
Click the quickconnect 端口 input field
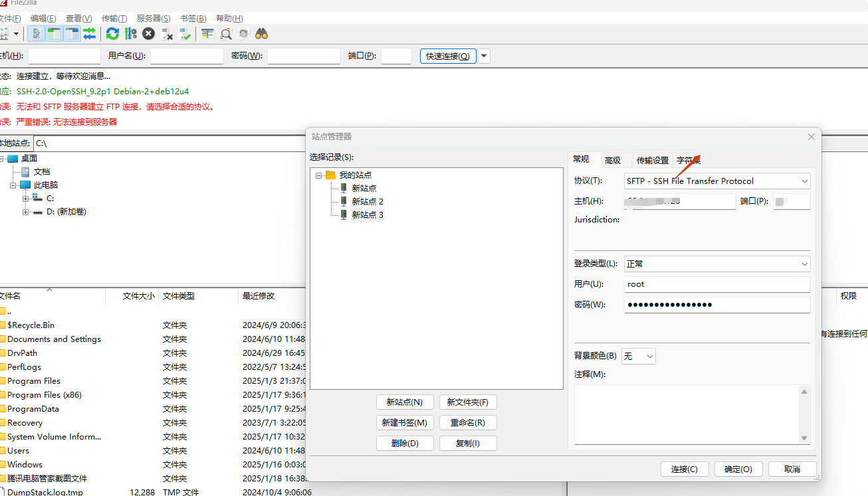coord(396,56)
